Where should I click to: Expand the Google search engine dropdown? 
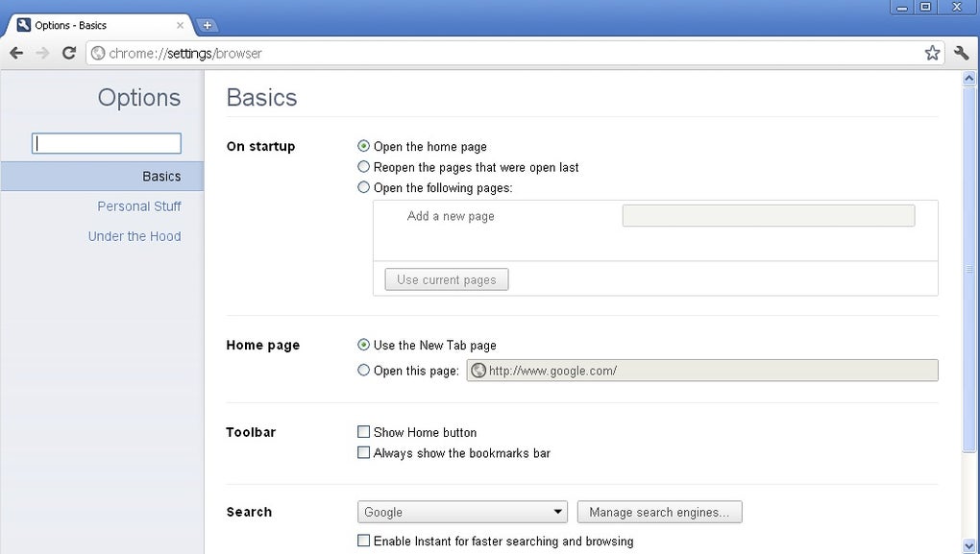462,512
